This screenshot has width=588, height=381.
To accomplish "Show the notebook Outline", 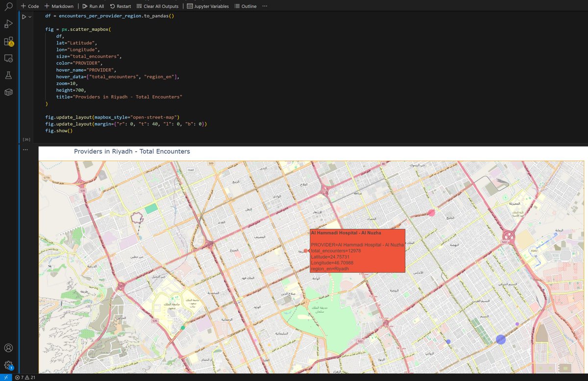I will (x=245, y=6).
